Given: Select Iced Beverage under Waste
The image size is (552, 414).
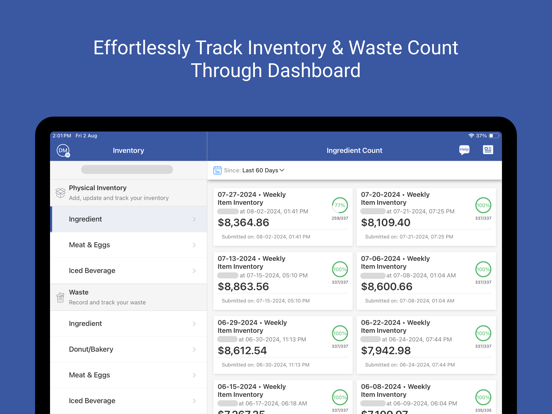Looking at the screenshot, I should 128,401.
